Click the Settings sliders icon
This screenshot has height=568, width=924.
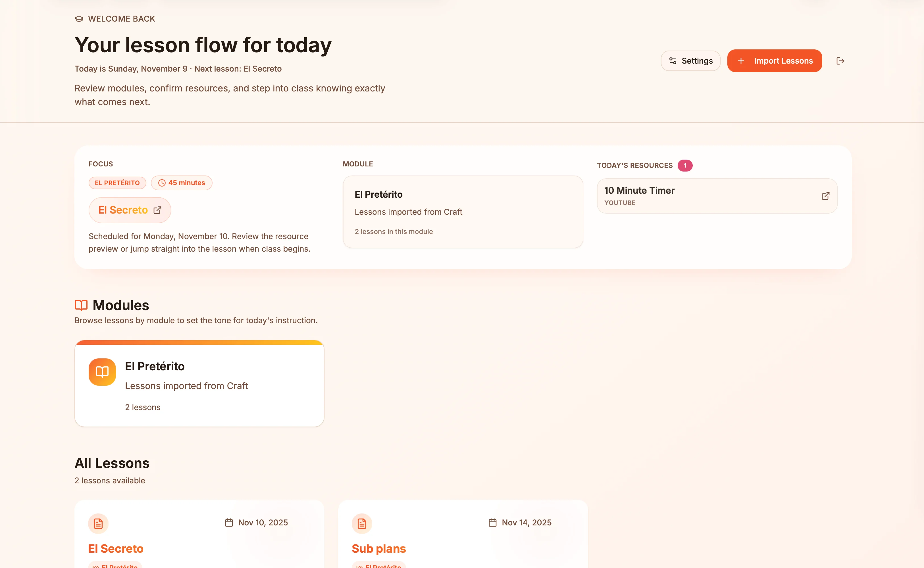[673, 61]
